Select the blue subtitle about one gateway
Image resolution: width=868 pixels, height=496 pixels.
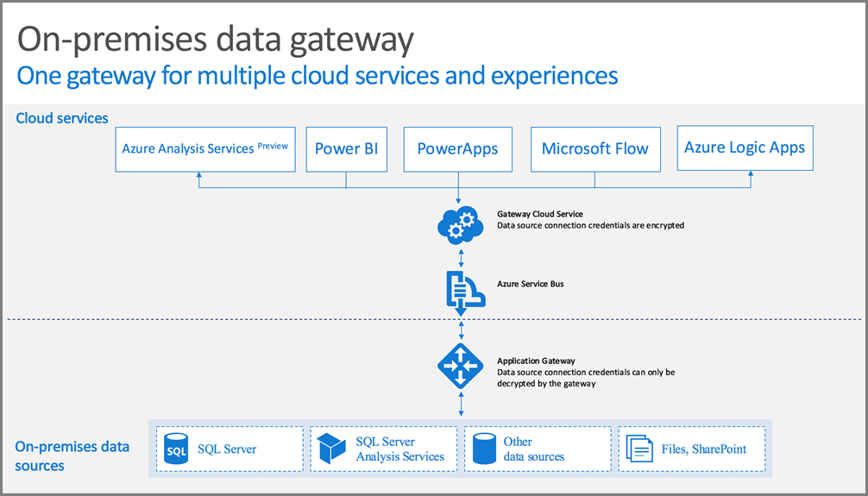(x=318, y=75)
